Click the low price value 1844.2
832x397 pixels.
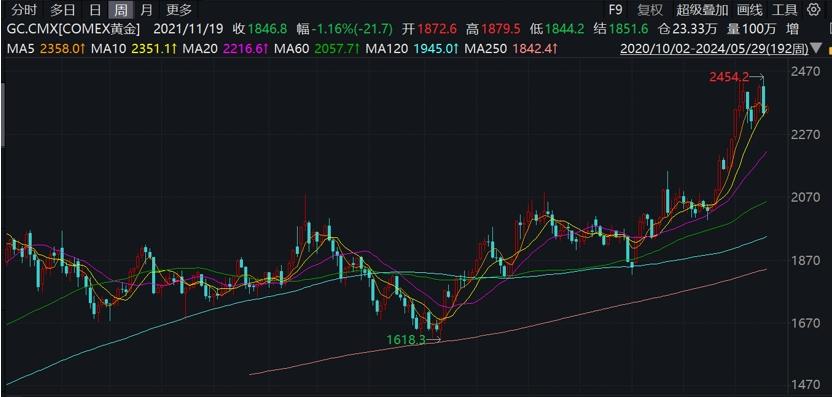click(x=564, y=29)
